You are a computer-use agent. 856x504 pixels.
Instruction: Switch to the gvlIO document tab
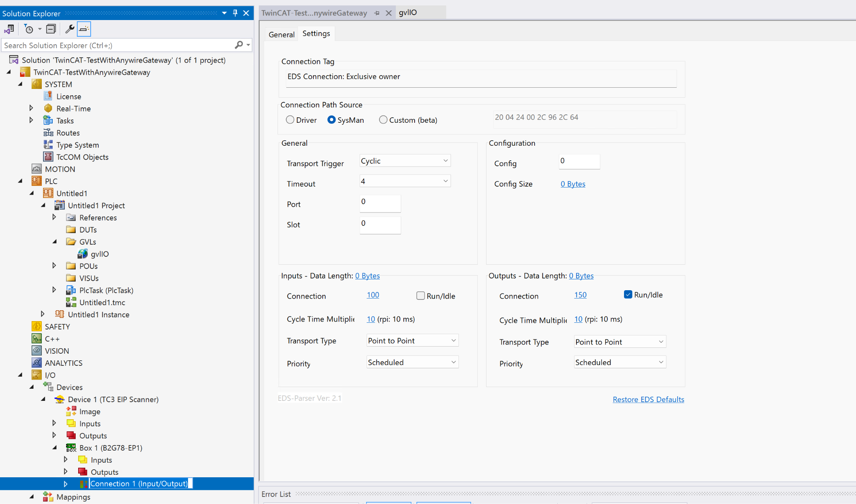pos(408,13)
